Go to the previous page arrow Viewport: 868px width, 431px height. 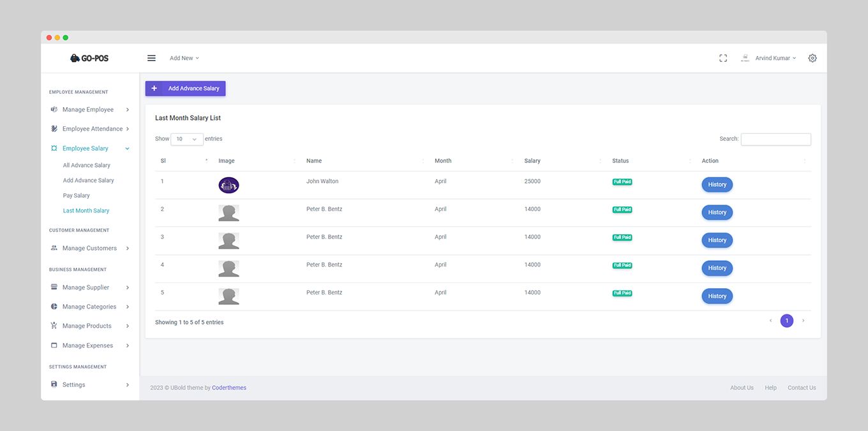coord(770,321)
